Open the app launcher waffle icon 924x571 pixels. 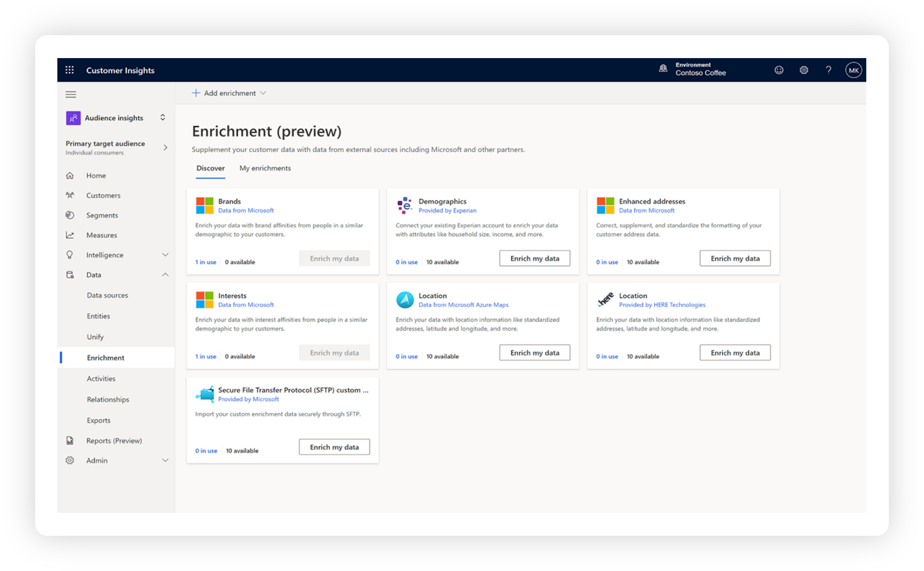70,70
